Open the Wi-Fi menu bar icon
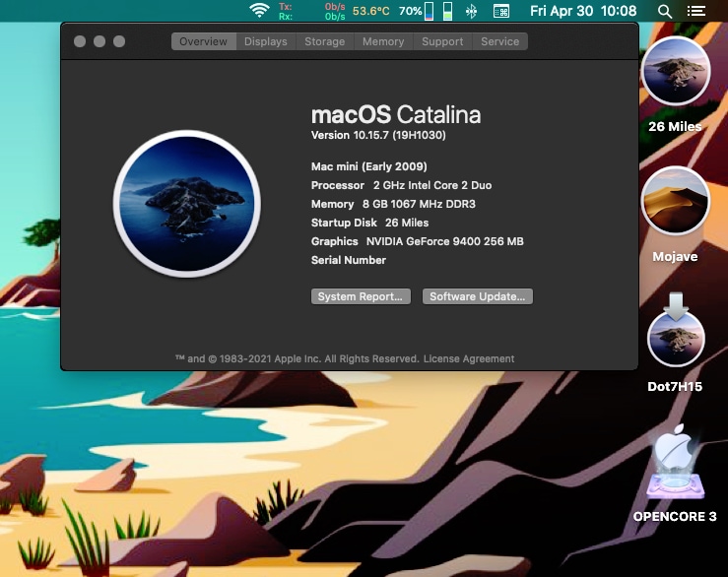Viewport: 728px width, 577px height. [x=259, y=11]
